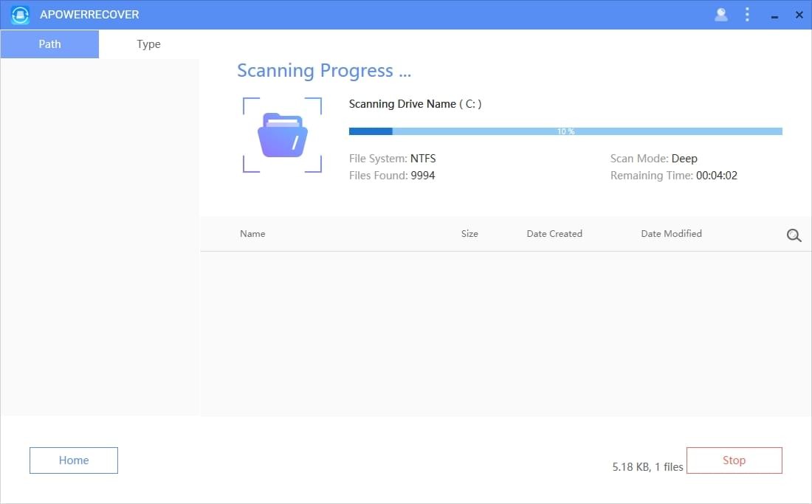Return to Home screen
The width and height of the screenshot is (812, 504).
point(73,460)
